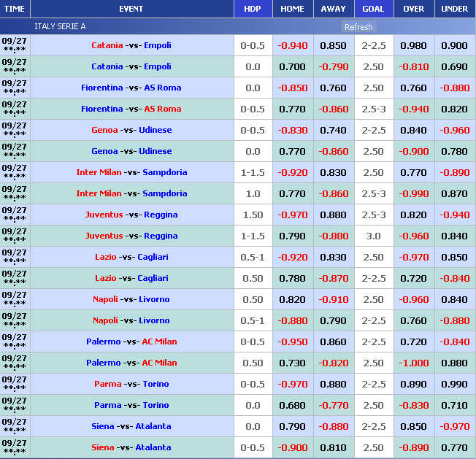Pick home odds 0.790 for Juventus vs Reggina
This screenshot has height=459, width=476.
coord(292,236)
